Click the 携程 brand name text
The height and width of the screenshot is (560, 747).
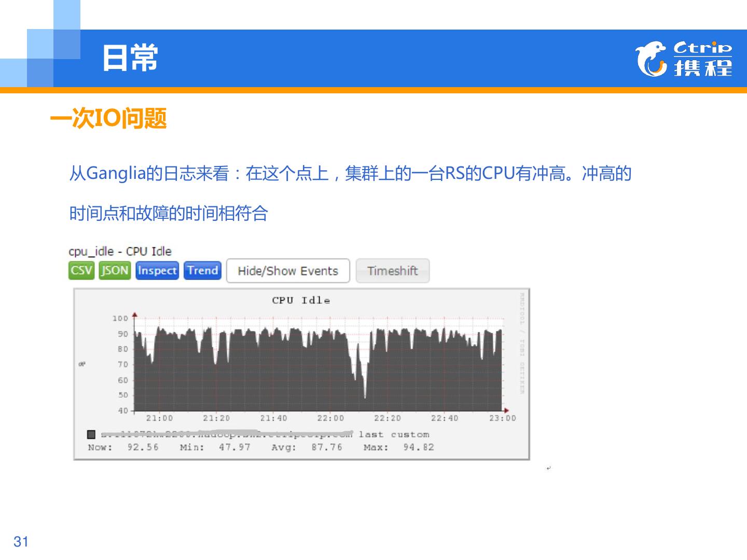tap(703, 67)
